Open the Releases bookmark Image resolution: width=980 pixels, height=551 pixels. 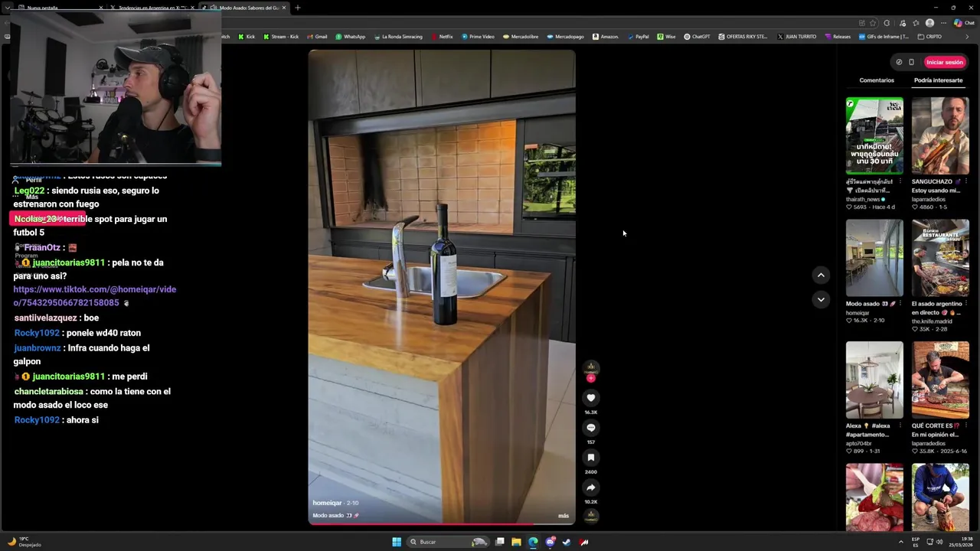[x=838, y=37]
